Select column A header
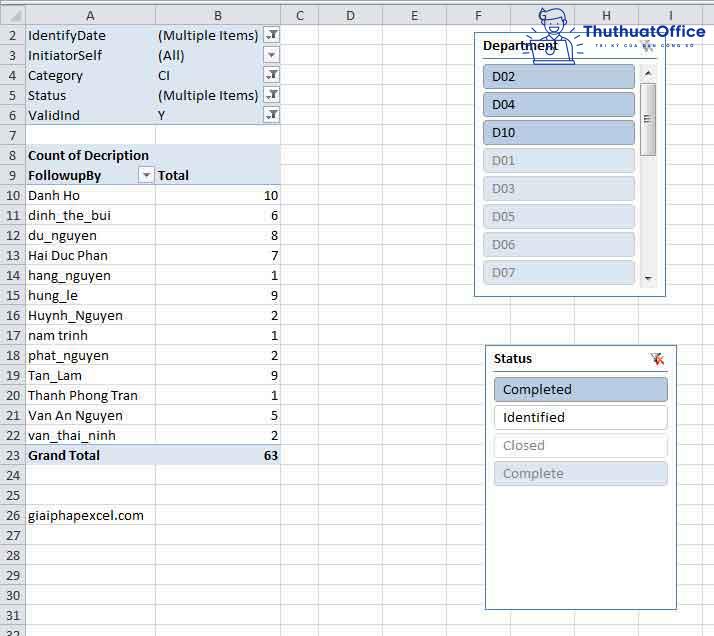 coord(90,15)
